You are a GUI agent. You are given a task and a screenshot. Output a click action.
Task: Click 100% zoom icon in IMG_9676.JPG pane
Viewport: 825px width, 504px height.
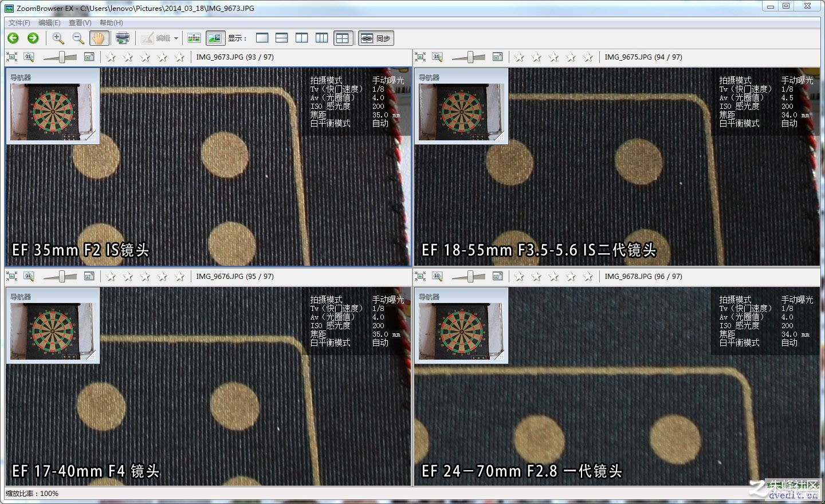[x=29, y=276]
